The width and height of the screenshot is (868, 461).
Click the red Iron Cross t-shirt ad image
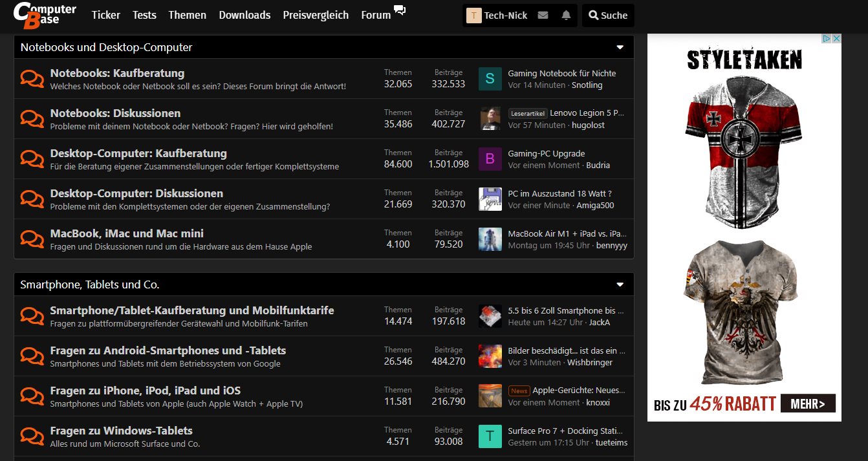tap(744, 152)
